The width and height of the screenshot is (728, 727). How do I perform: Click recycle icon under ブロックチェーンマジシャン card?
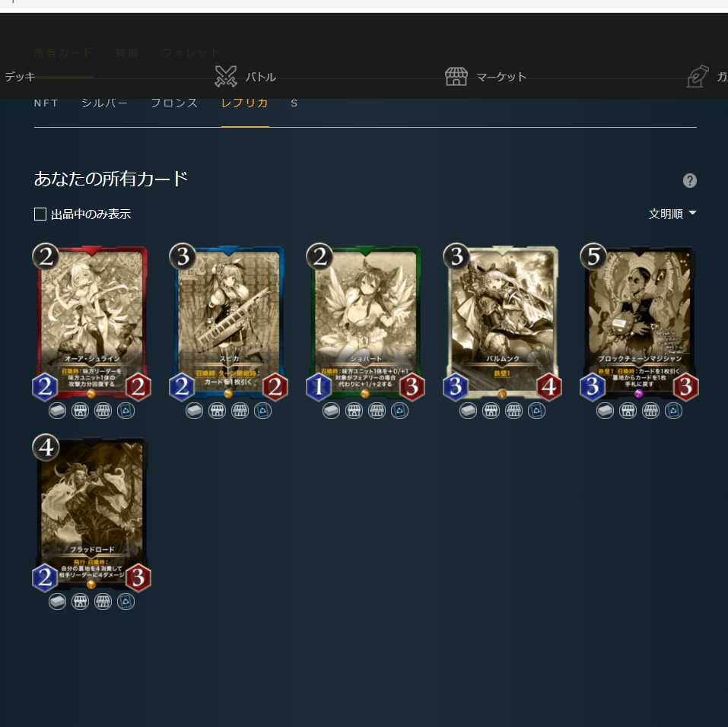pyautogui.click(x=673, y=411)
